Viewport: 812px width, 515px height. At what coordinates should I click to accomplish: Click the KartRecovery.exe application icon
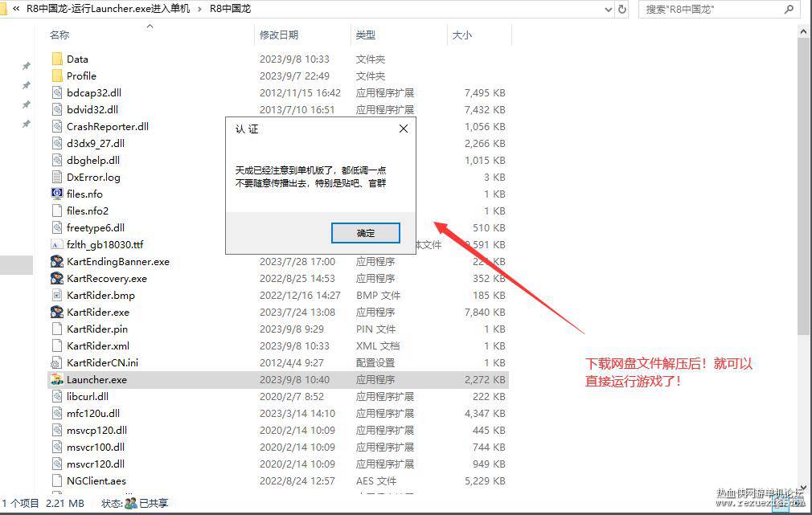pyautogui.click(x=57, y=279)
